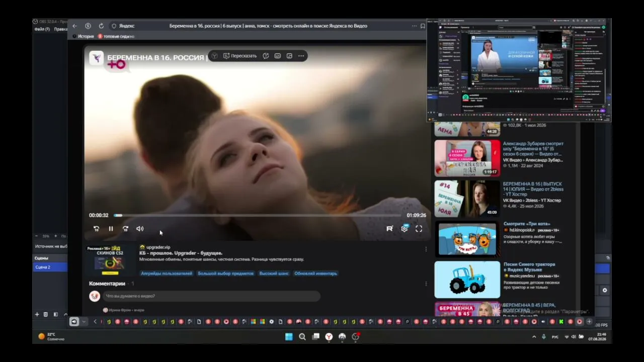Open the OBS scene filters icon
The height and width of the screenshot is (362, 644).
point(55,315)
